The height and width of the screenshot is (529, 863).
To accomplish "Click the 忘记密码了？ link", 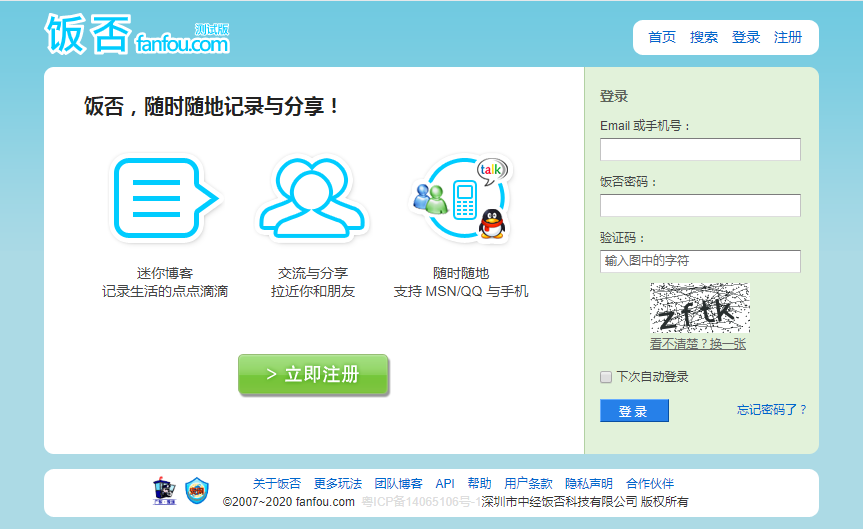I will click(772, 409).
